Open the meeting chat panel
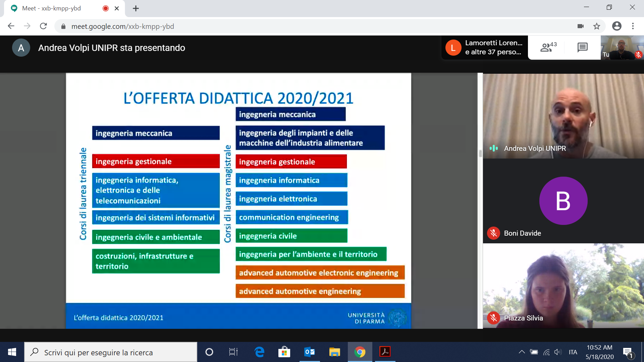The height and width of the screenshot is (362, 644). tap(583, 47)
